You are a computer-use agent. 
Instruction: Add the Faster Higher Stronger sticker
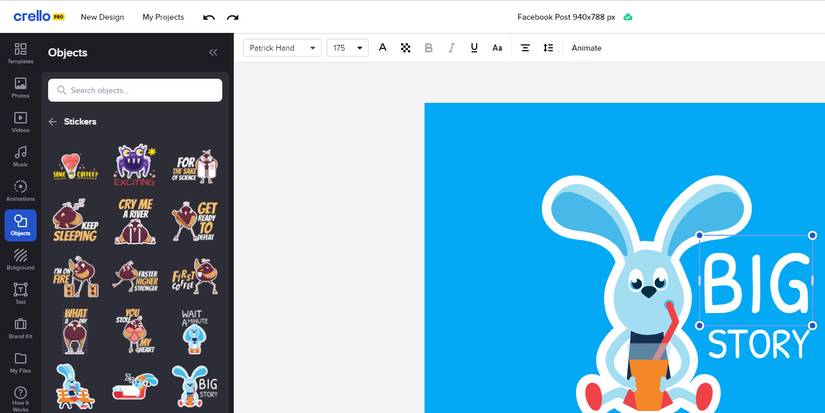pos(135,277)
